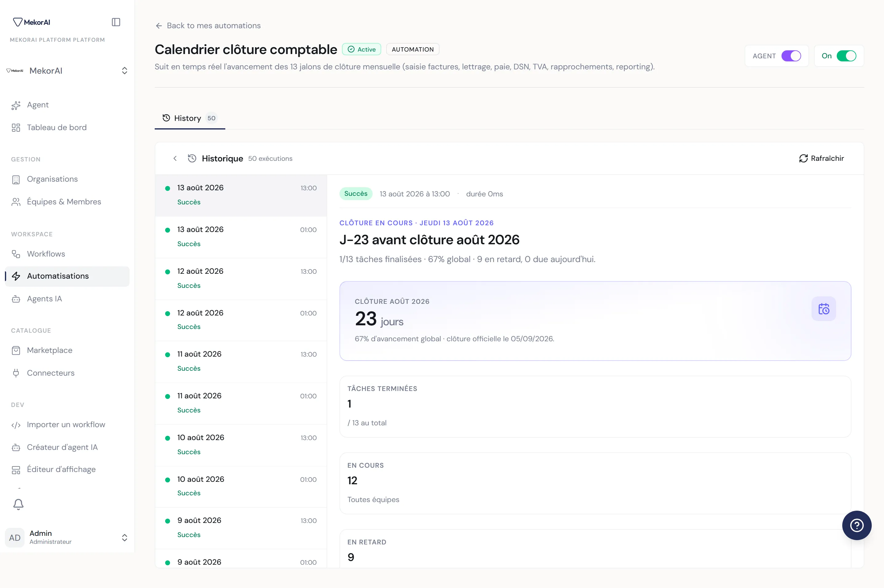Click the Clôture août 2026 23 jours card
The width and height of the screenshot is (884, 588).
point(595,321)
